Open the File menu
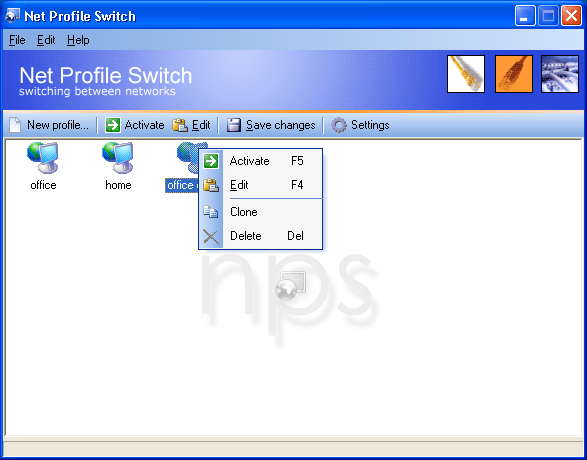587x460 pixels. pos(17,40)
